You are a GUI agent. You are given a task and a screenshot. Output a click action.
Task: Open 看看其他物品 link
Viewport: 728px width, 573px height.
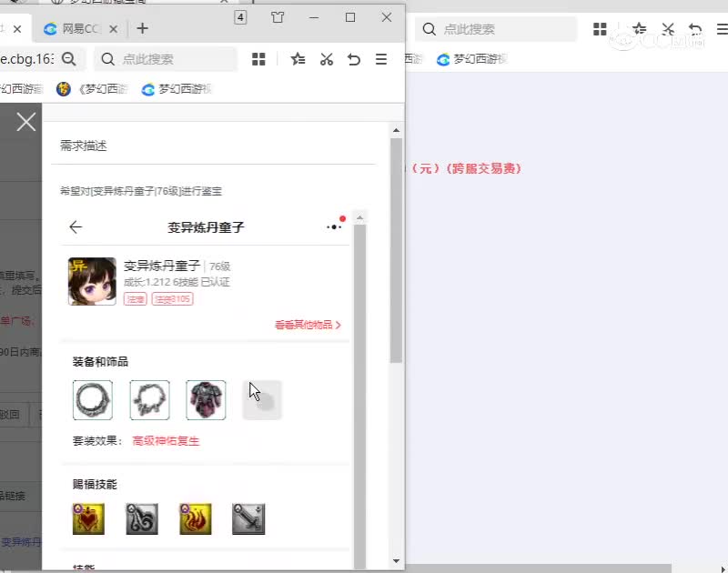click(x=308, y=325)
